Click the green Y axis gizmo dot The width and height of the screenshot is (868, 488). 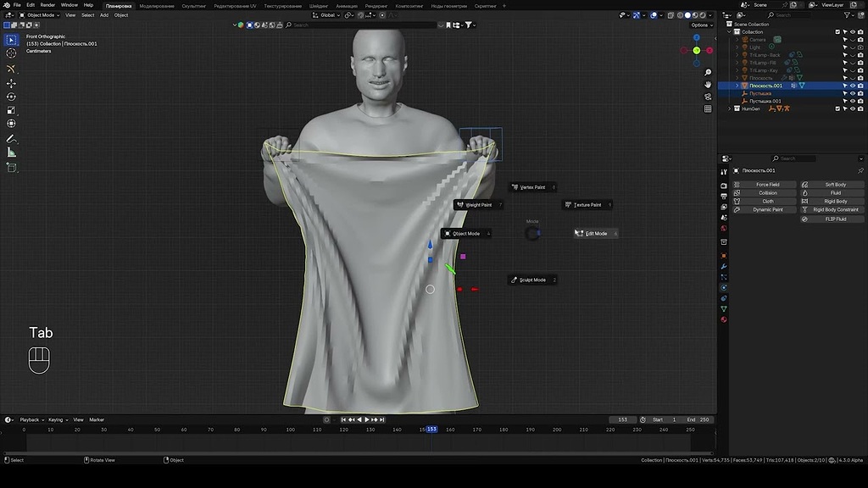[697, 50]
